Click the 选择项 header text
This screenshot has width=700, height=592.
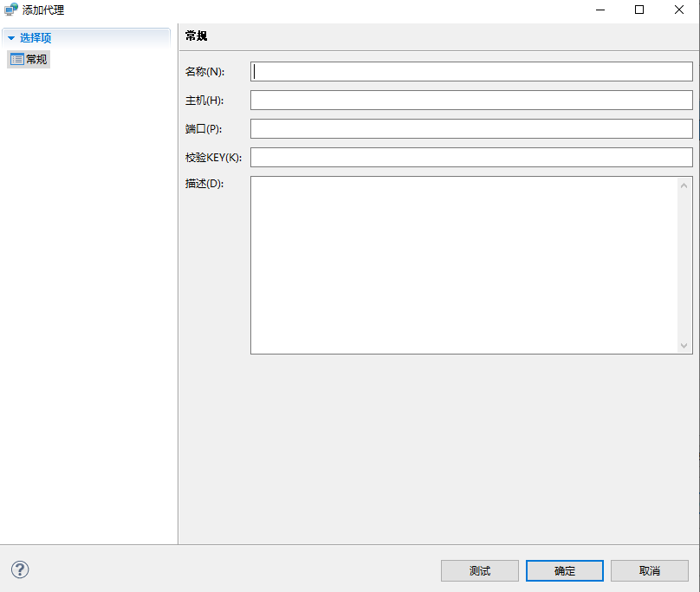click(36, 38)
